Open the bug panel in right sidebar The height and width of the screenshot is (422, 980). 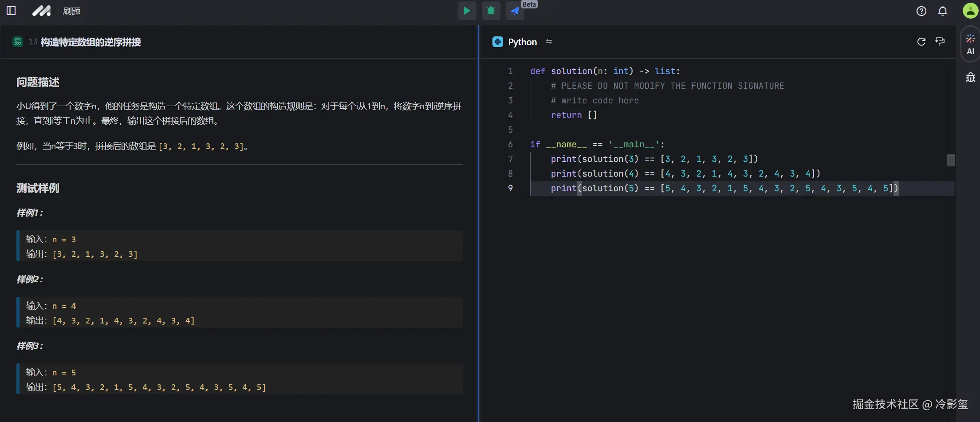pyautogui.click(x=971, y=78)
